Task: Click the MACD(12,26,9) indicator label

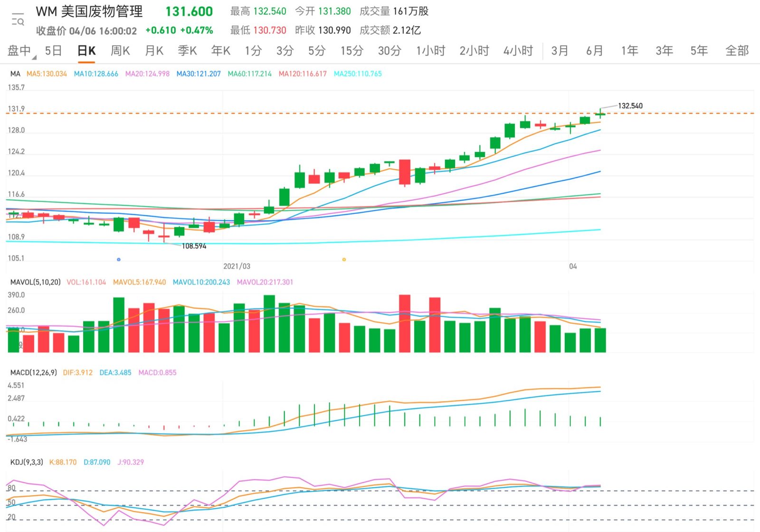Action: [x=33, y=372]
